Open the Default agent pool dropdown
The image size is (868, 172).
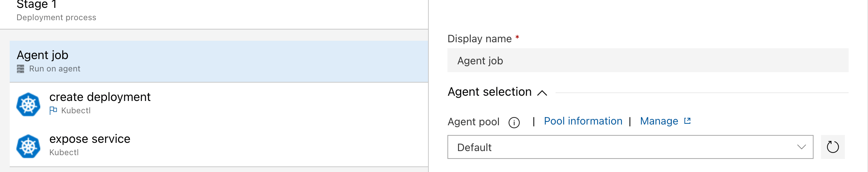point(630,147)
